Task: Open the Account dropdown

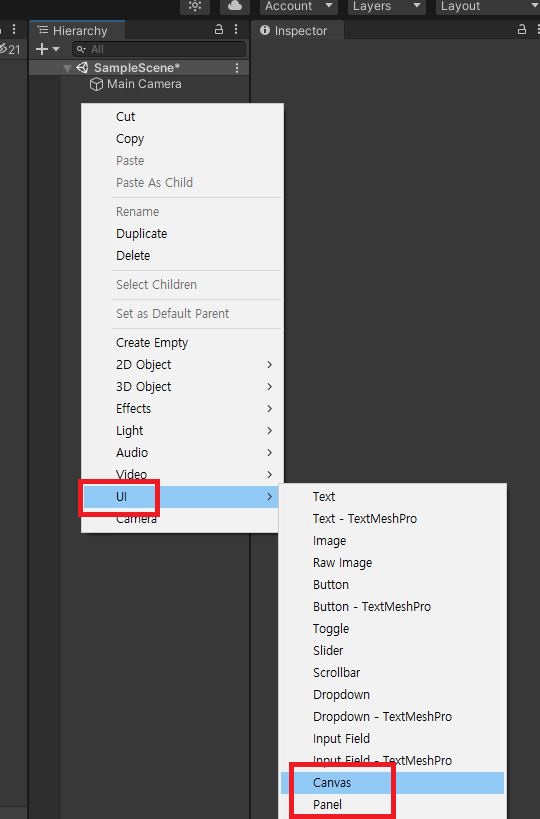Action: 298,6
